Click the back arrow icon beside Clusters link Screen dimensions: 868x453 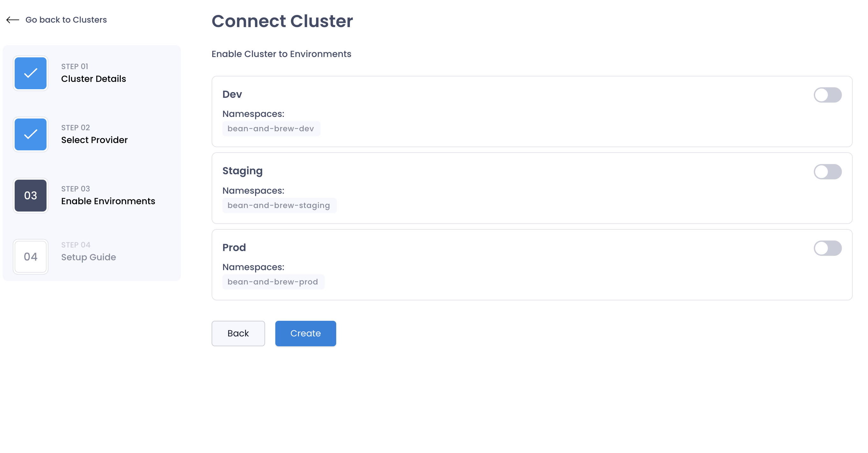pos(12,20)
